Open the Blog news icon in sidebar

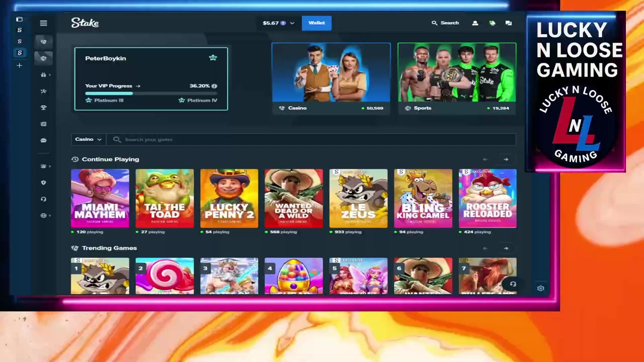point(43,124)
